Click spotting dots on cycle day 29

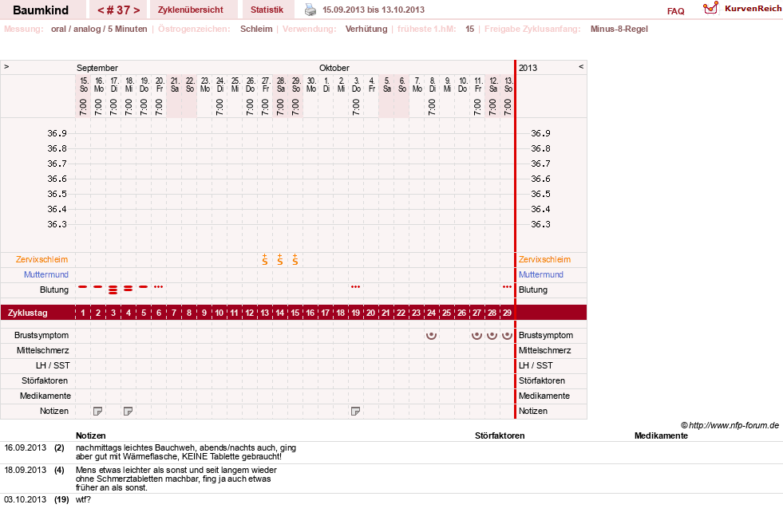(x=507, y=287)
